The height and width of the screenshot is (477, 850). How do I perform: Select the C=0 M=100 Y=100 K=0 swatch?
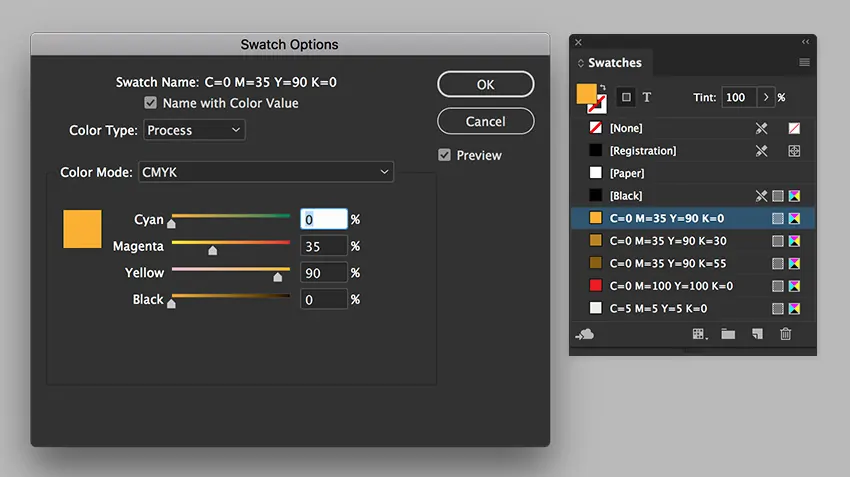point(670,286)
